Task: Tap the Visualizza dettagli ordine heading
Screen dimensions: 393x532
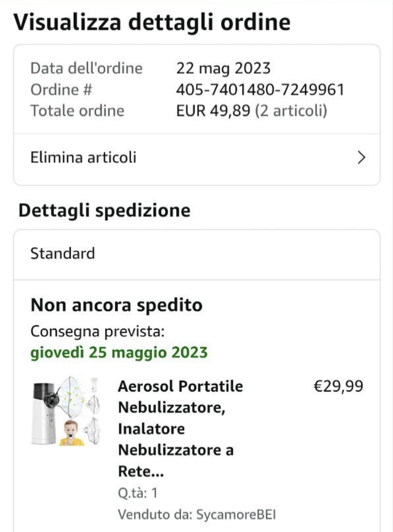Action: coord(152,22)
